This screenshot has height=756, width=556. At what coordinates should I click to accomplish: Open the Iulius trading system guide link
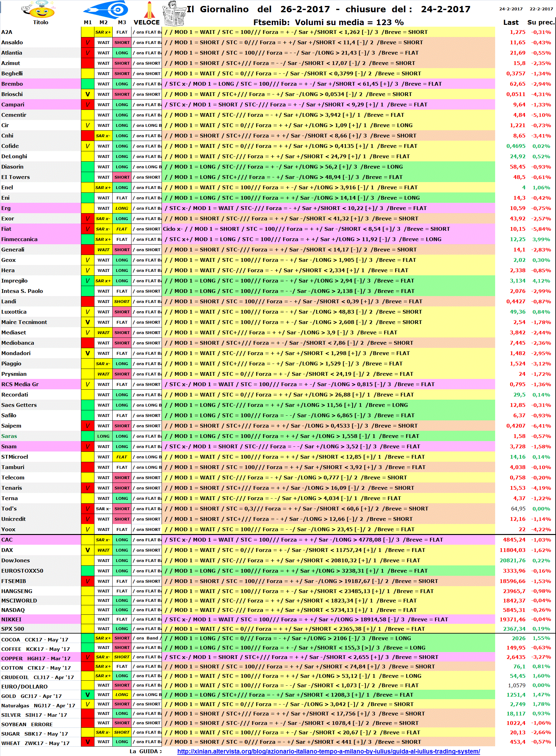[328, 751]
